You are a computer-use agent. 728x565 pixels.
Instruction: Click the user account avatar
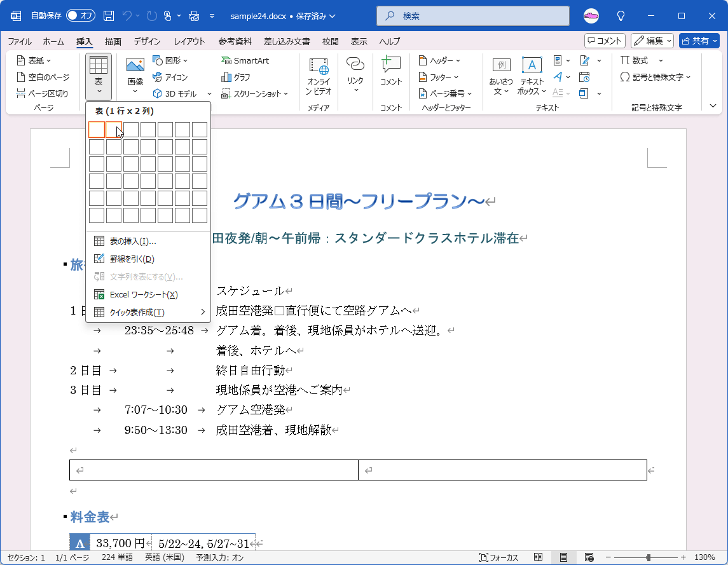[x=591, y=16]
